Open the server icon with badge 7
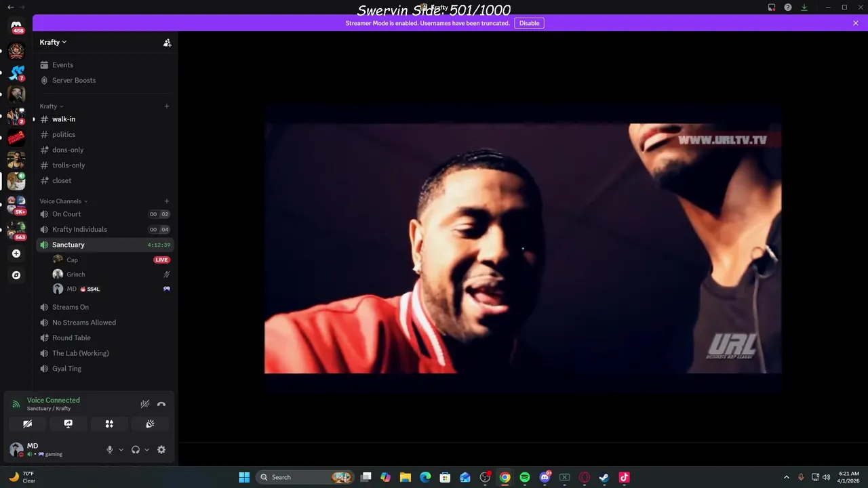Viewport: 868px width, 488px height. pyautogui.click(x=16, y=73)
